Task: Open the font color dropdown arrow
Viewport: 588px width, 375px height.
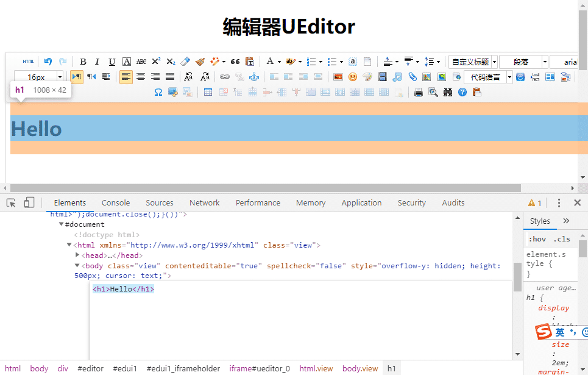Action: 279,62
